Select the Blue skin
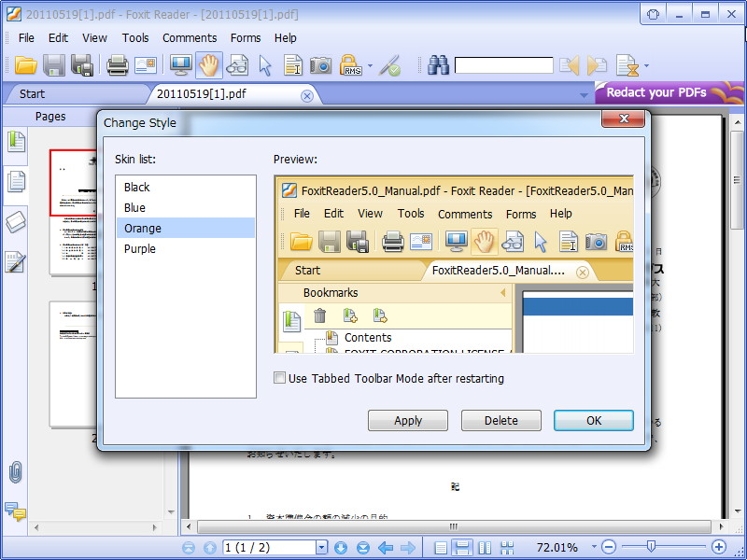The height and width of the screenshot is (560, 747). click(186, 207)
